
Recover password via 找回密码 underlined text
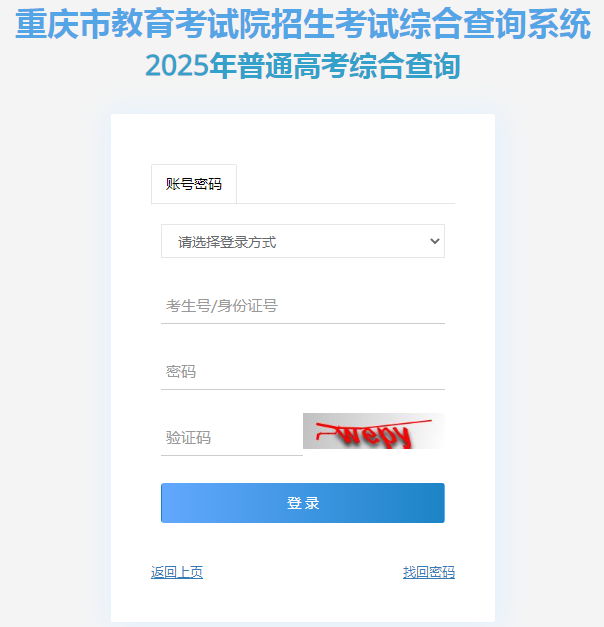(x=429, y=572)
